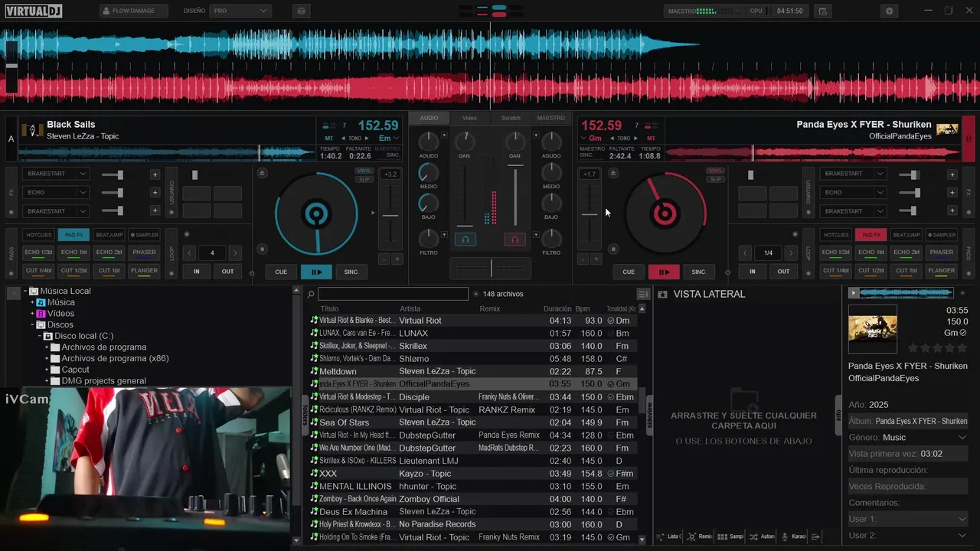Toggle ECHO 1/2bt pad on deck A
980x551 pixels.
click(x=38, y=253)
